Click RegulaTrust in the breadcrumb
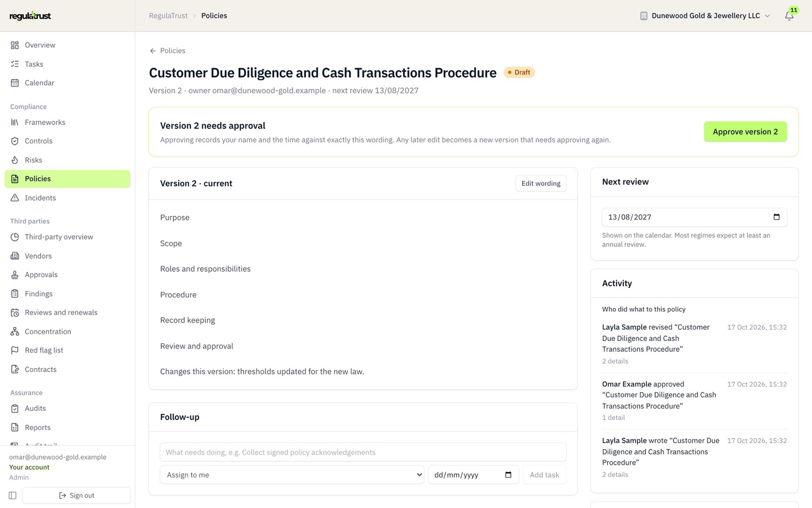The image size is (812, 508). coord(168,16)
